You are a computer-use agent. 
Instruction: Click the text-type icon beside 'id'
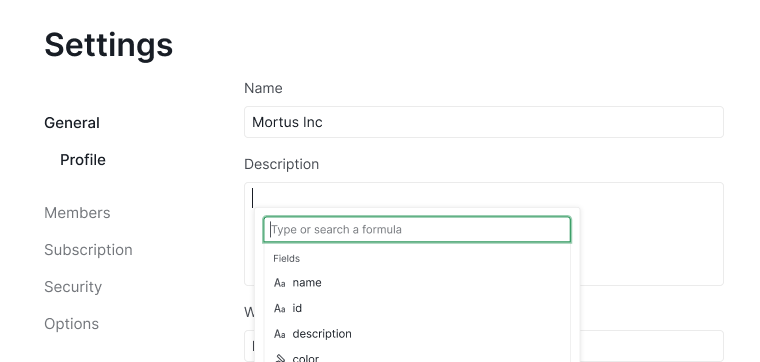tap(280, 308)
